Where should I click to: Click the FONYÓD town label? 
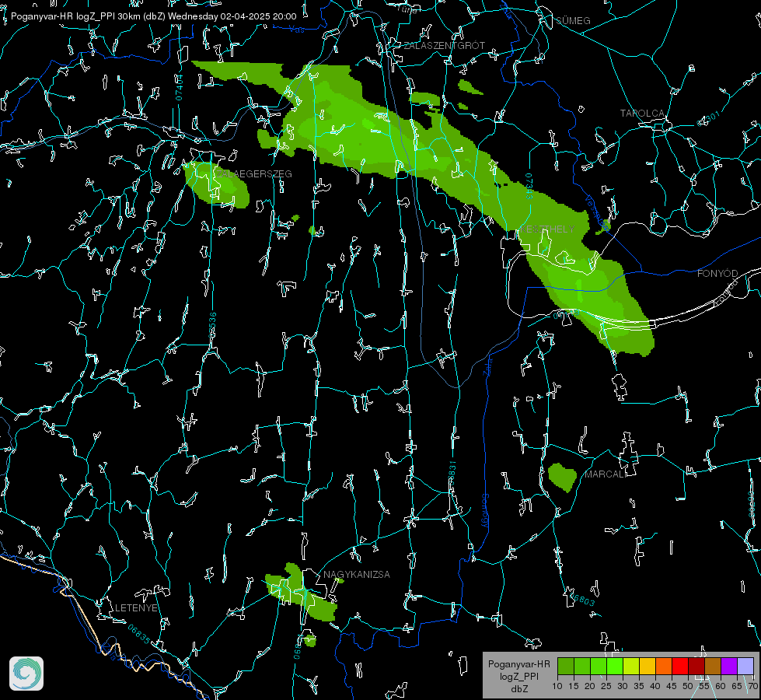[x=717, y=274]
